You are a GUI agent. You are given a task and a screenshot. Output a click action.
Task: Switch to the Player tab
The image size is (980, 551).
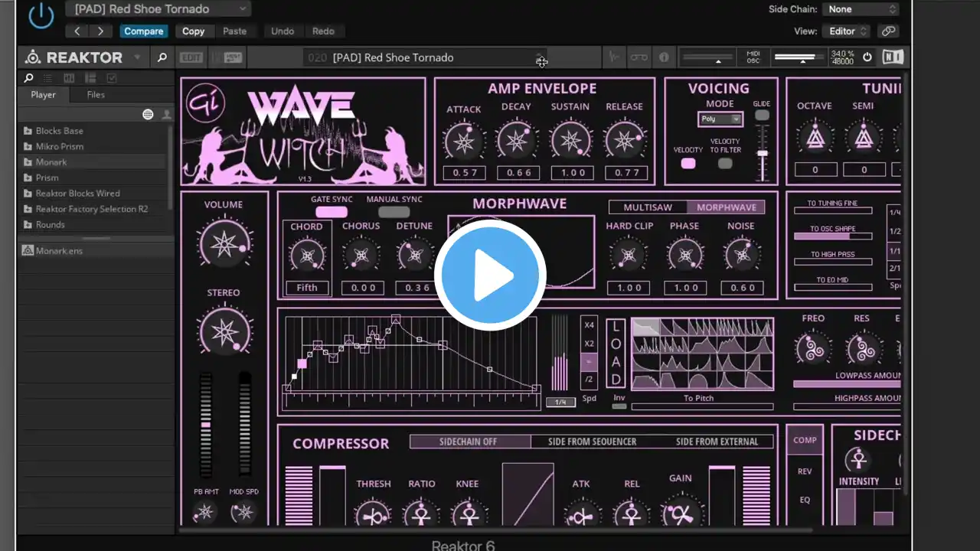click(x=43, y=95)
